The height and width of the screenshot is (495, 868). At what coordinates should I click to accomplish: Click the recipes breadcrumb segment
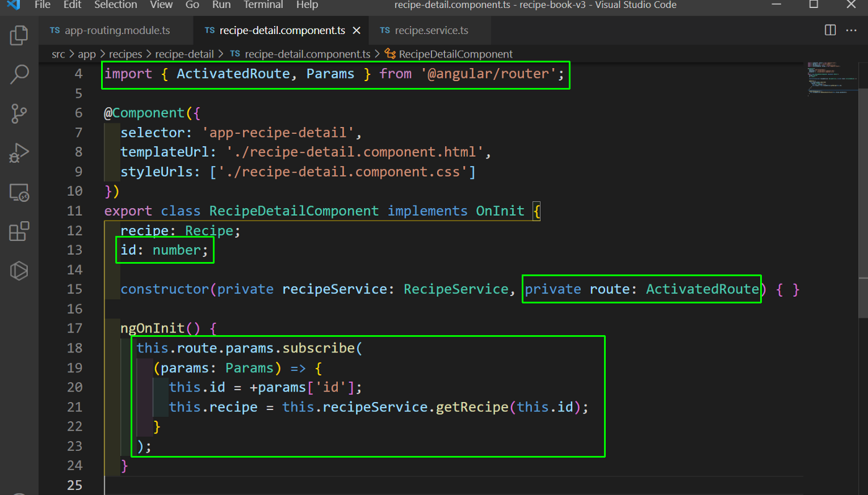click(x=126, y=54)
